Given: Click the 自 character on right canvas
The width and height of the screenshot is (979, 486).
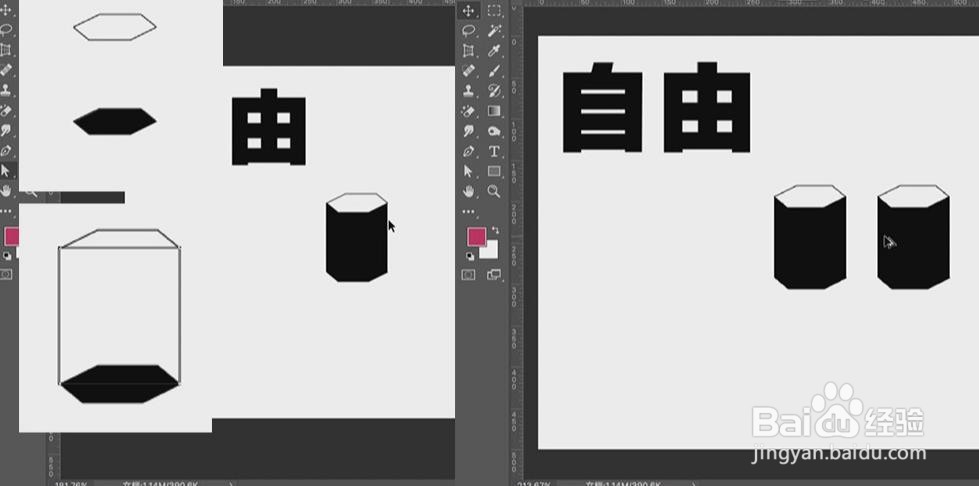Looking at the screenshot, I should click(603, 107).
